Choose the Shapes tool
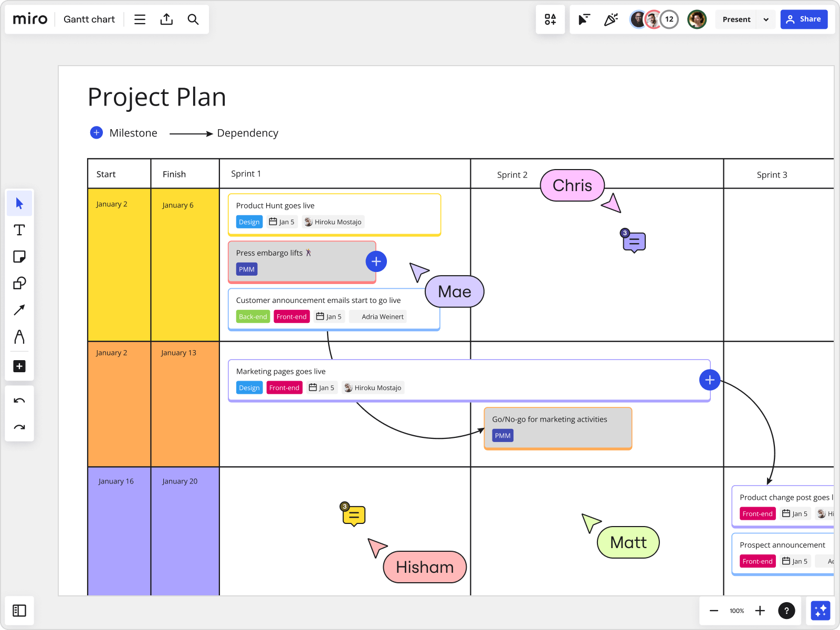This screenshot has width=840, height=630. tap(19, 283)
